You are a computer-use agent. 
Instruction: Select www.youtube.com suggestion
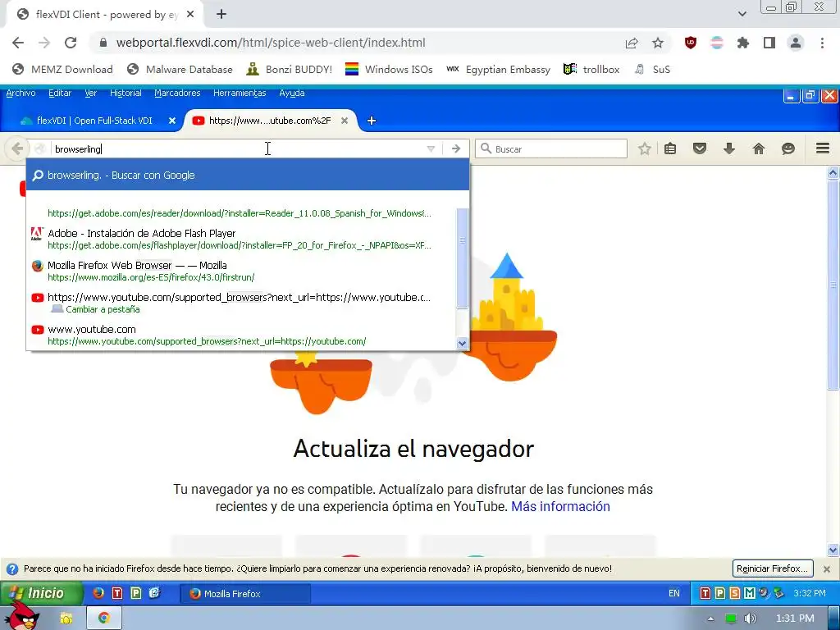pos(241,335)
